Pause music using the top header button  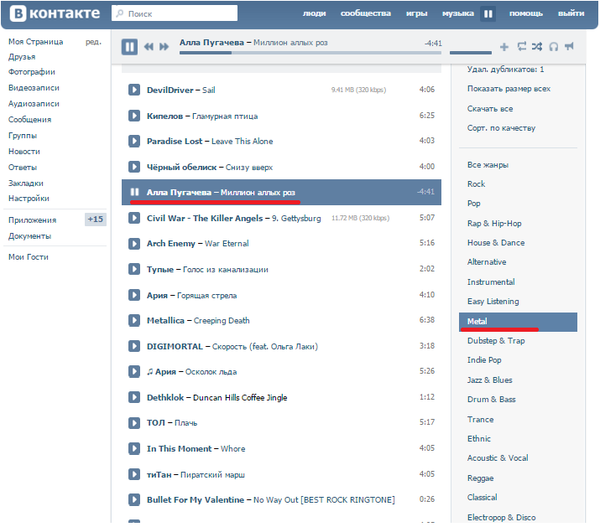pos(488,14)
